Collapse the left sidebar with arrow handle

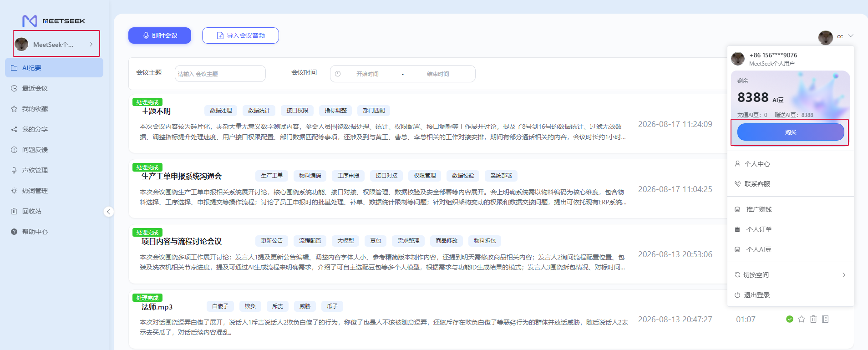(x=108, y=212)
